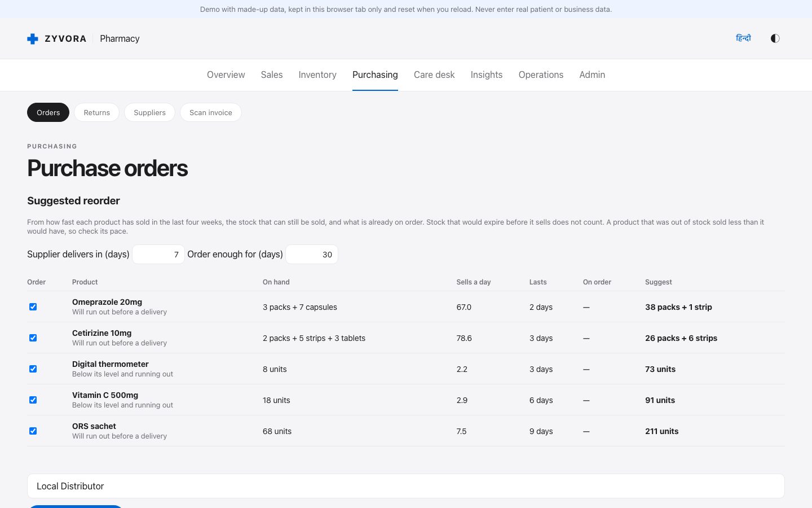Screen dimensions: 812x508
Task: Open the Suppliers section
Action: (149, 112)
